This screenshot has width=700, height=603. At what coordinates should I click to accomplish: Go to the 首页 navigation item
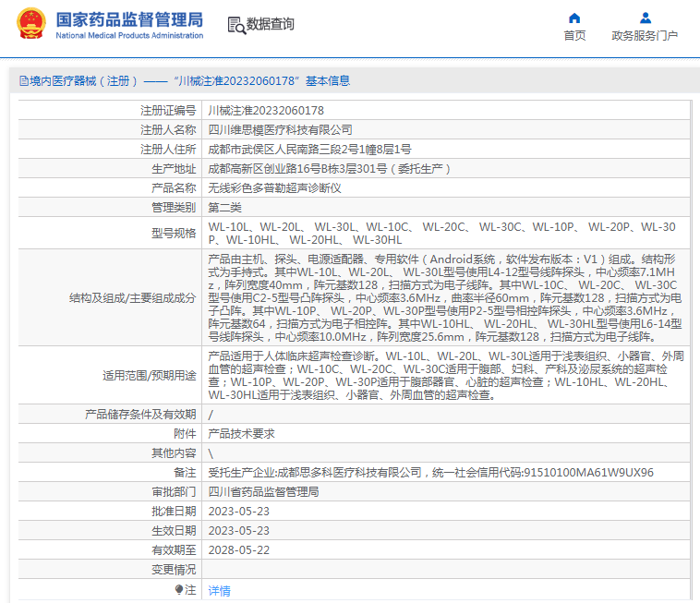point(574,36)
